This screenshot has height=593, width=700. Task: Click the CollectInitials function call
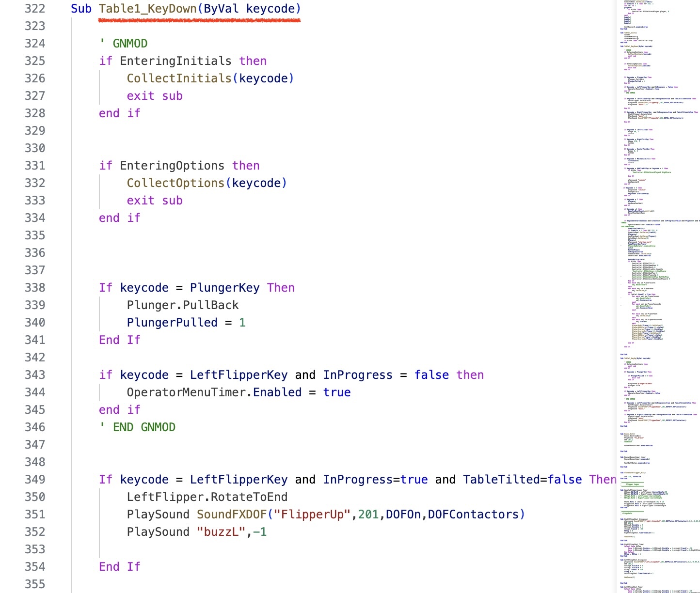pyautogui.click(x=179, y=78)
